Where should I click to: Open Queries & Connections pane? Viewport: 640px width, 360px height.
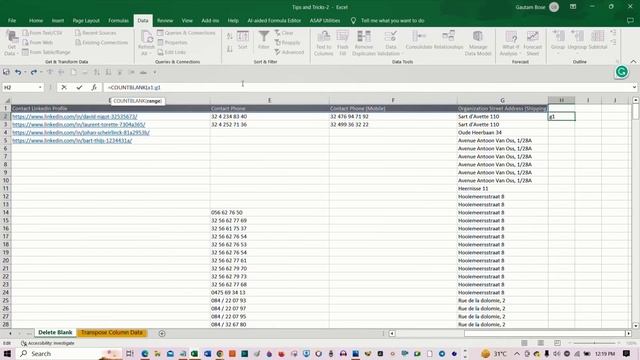186,33
